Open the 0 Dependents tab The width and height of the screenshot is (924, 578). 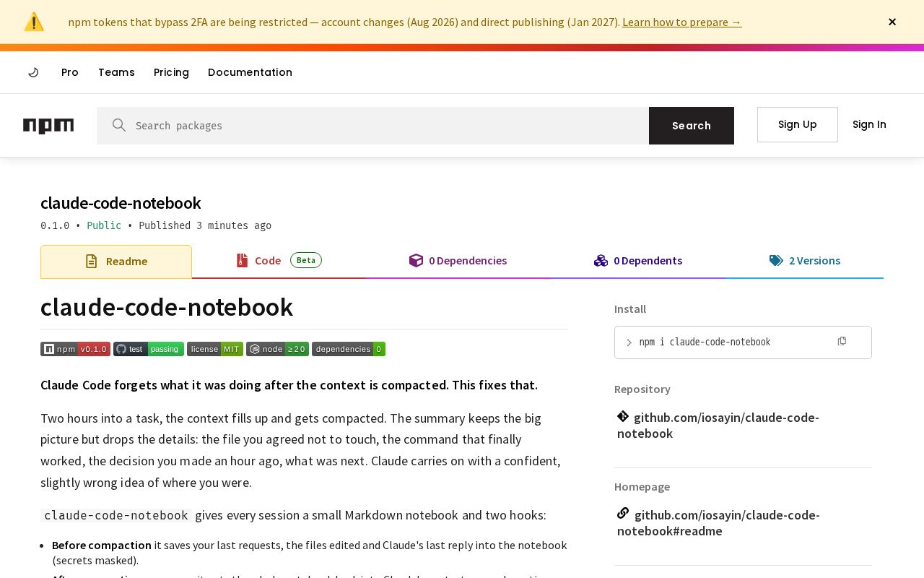pos(638,261)
